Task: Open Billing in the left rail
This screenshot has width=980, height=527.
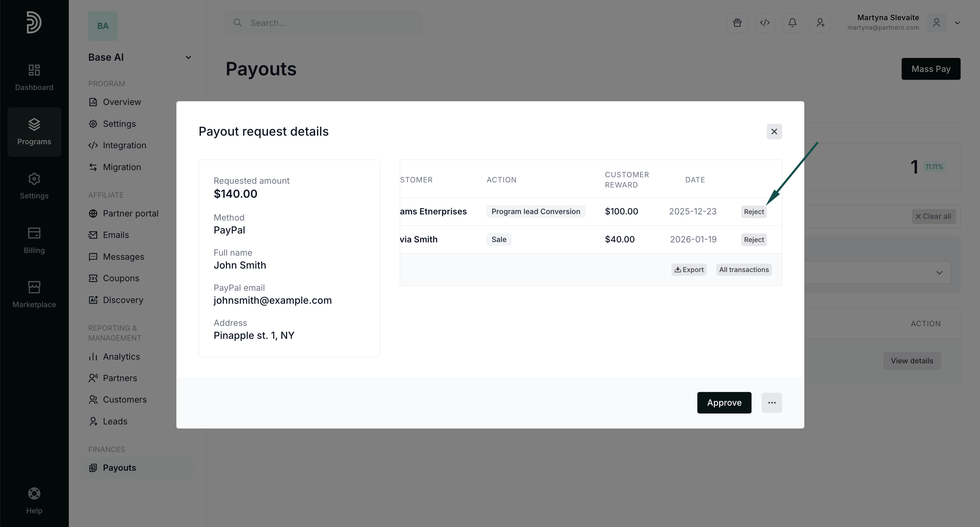Action: [34, 240]
